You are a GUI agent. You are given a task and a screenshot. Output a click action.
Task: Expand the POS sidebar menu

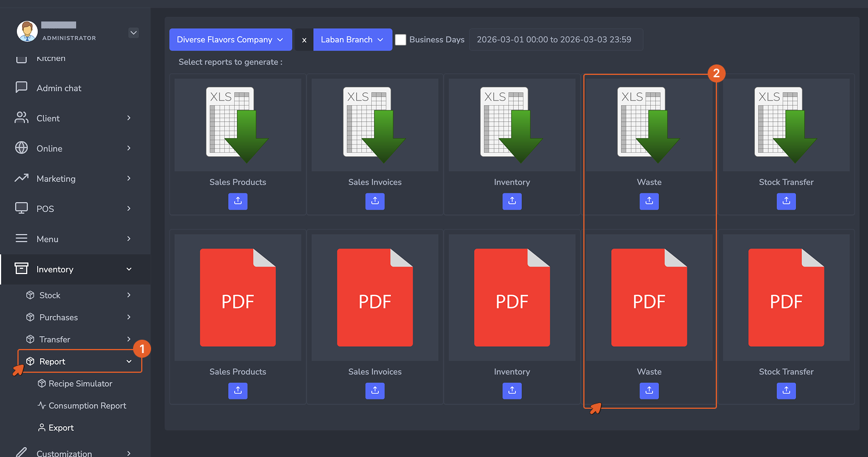click(x=75, y=208)
